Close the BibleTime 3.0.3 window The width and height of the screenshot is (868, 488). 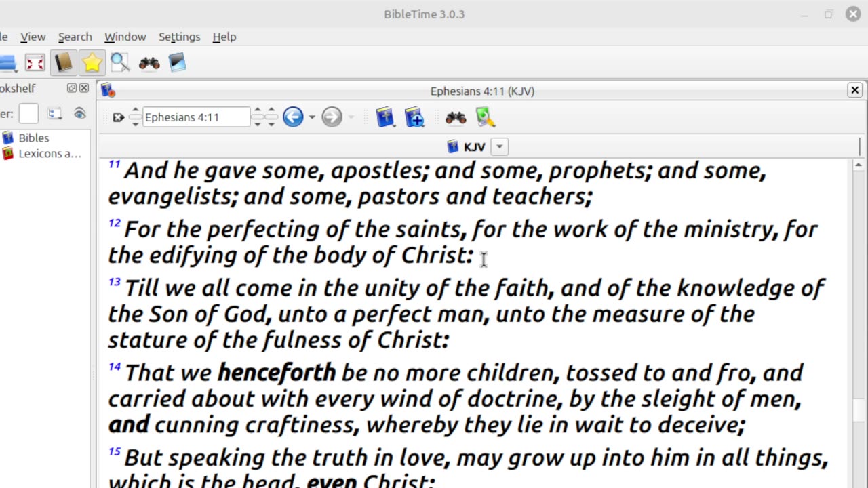coord(853,14)
